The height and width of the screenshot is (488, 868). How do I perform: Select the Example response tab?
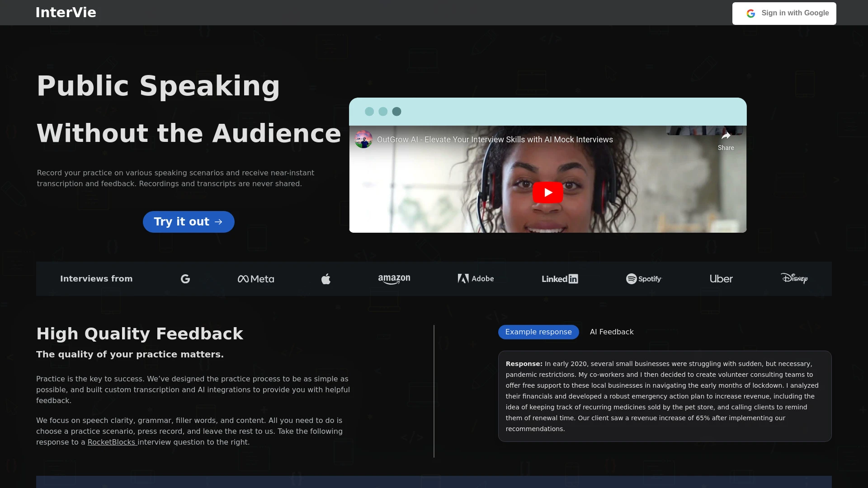[538, 332]
